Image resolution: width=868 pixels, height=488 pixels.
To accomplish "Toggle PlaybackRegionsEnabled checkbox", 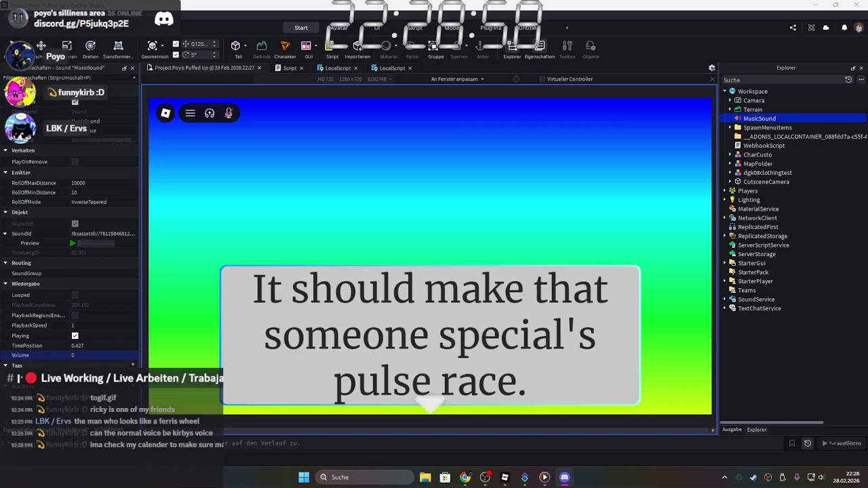I will (75, 315).
